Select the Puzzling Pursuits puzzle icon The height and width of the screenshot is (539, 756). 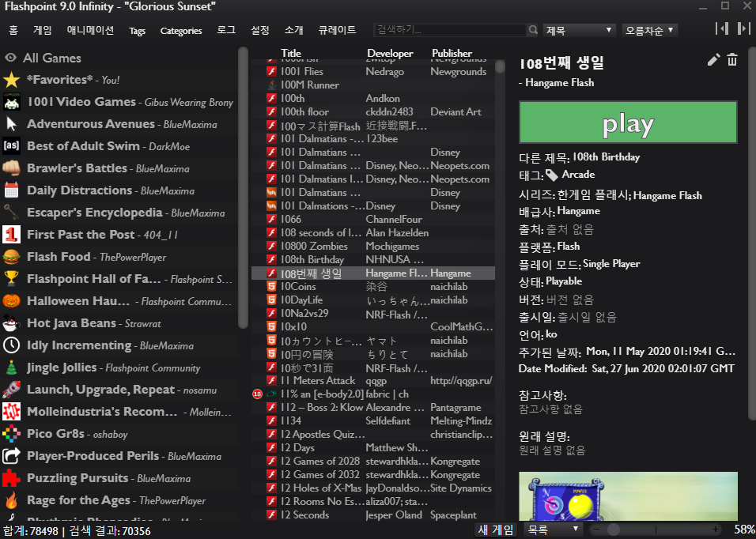pyautogui.click(x=12, y=478)
